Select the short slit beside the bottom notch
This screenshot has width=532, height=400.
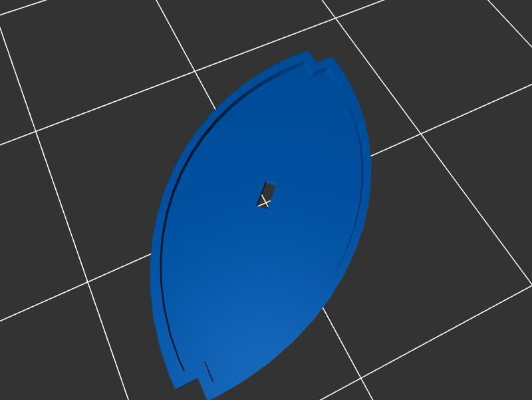coord(208,370)
